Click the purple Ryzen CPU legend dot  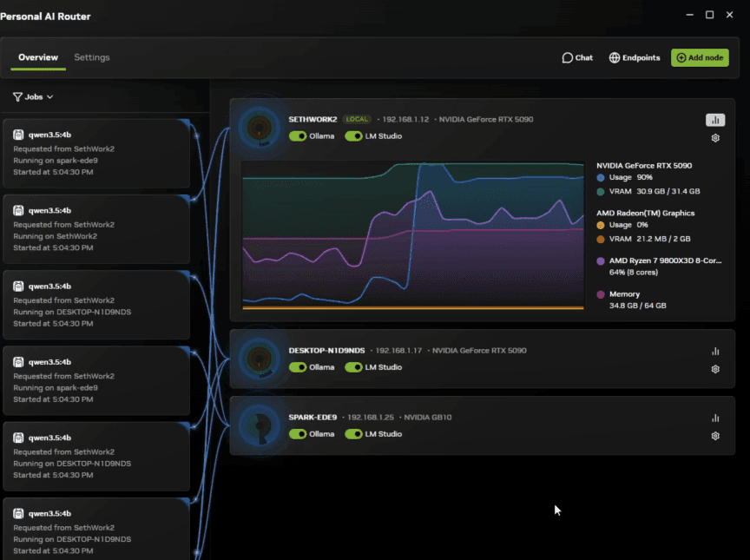pyautogui.click(x=601, y=261)
